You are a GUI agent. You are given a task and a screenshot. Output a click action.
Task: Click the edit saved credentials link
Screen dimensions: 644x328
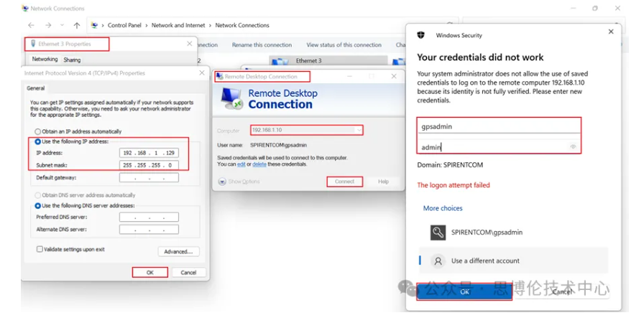pyautogui.click(x=241, y=164)
